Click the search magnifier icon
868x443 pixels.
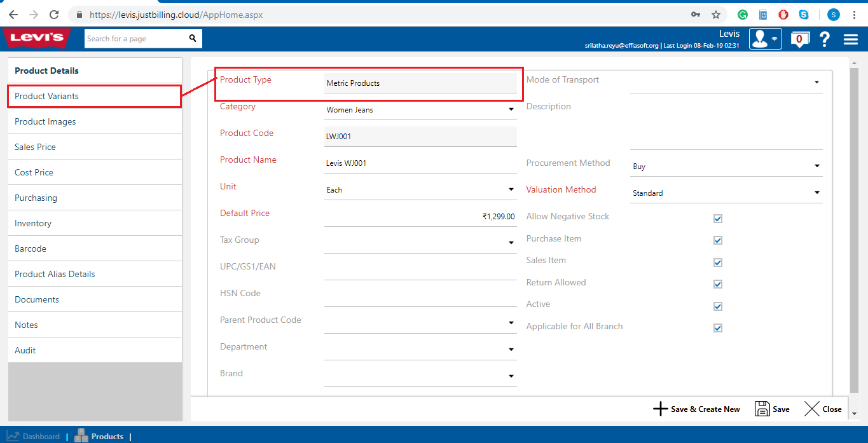(x=193, y=39)
